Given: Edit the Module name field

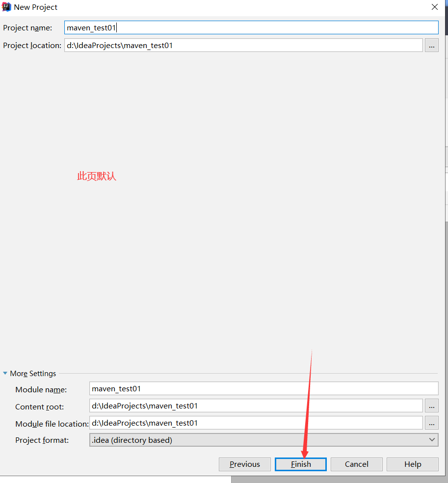Looking at the screenshot, I should point(264,388).
